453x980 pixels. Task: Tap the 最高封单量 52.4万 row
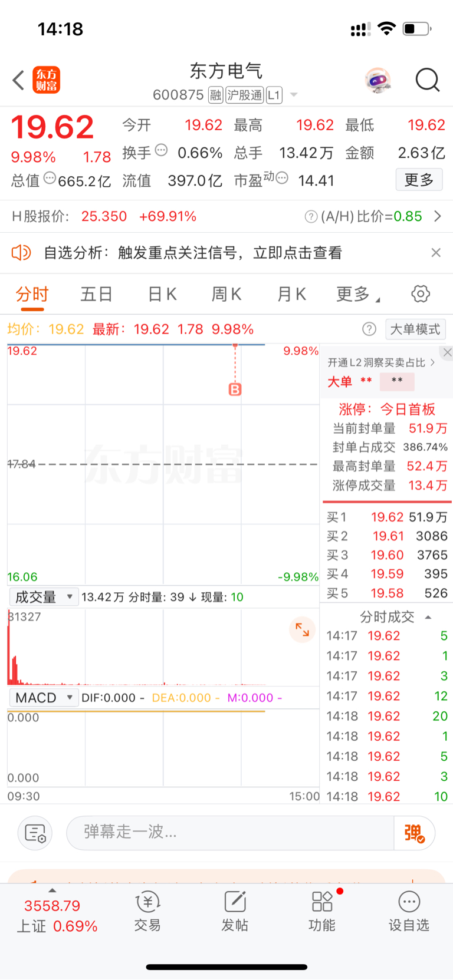click(390, 466)
